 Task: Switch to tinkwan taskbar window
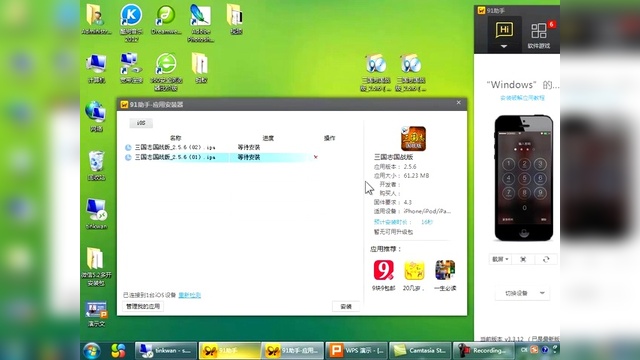click(165, 351)
